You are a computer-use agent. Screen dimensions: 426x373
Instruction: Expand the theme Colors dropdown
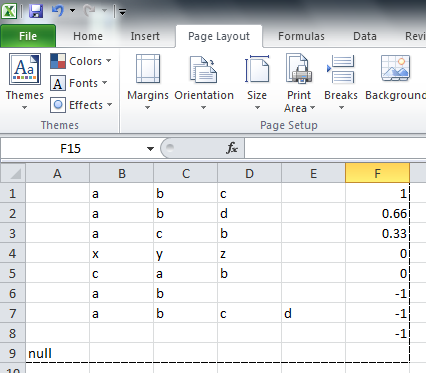[81, 61]
